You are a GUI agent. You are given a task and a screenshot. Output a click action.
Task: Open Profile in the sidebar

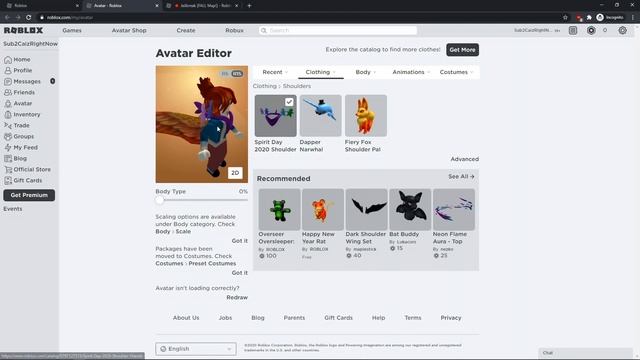(x=18, y=71)
